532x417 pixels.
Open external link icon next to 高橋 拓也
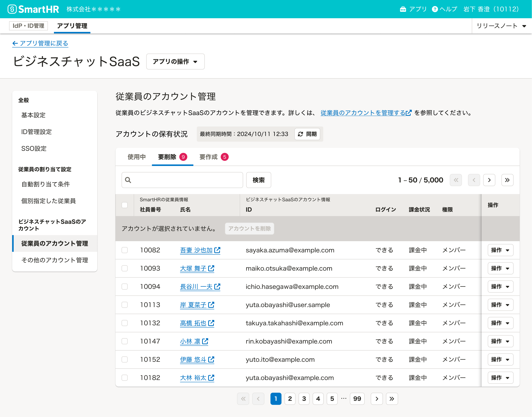211,323
